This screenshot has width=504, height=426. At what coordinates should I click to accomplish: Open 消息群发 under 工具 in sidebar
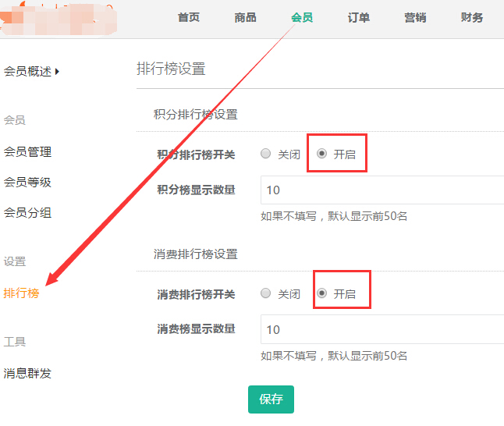point(28,373)
